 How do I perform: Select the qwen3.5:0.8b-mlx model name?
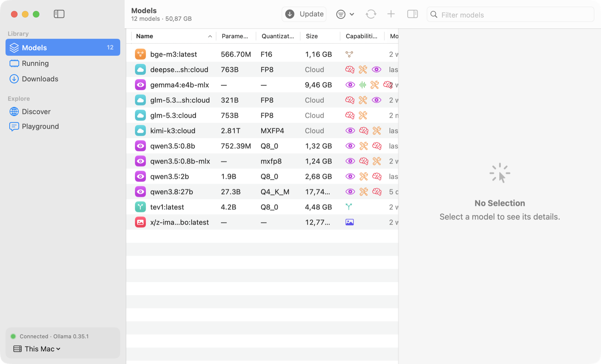click(180, 161)
